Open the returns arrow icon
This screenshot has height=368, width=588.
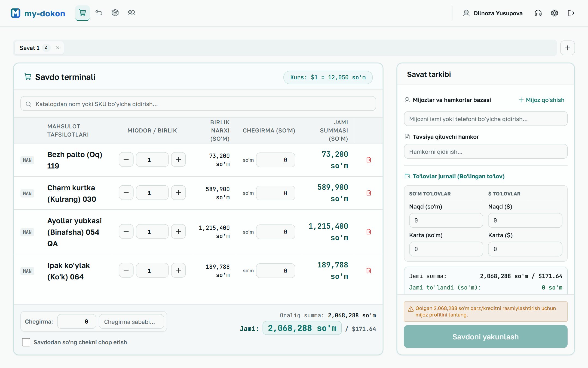click(x=99, y=13)
